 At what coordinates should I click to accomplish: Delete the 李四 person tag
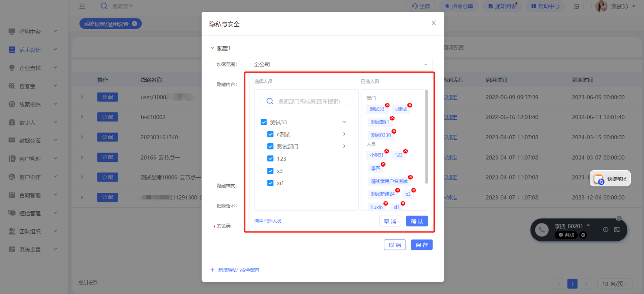[383, 164]
